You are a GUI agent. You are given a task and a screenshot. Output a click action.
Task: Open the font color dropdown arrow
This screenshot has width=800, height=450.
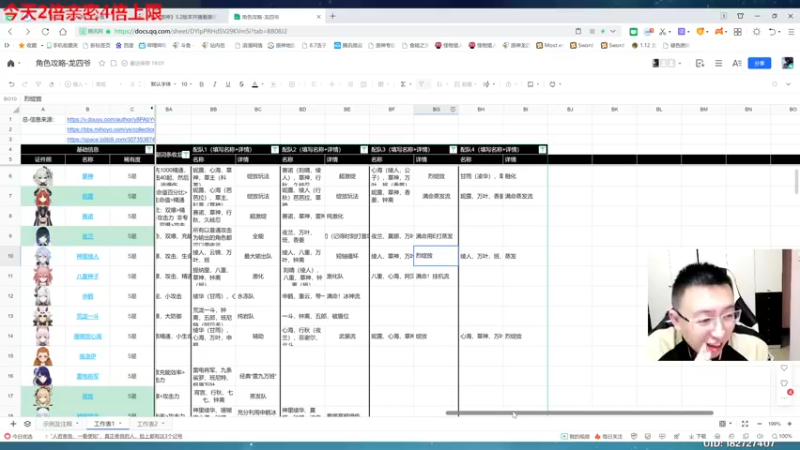tap(262, 84)
